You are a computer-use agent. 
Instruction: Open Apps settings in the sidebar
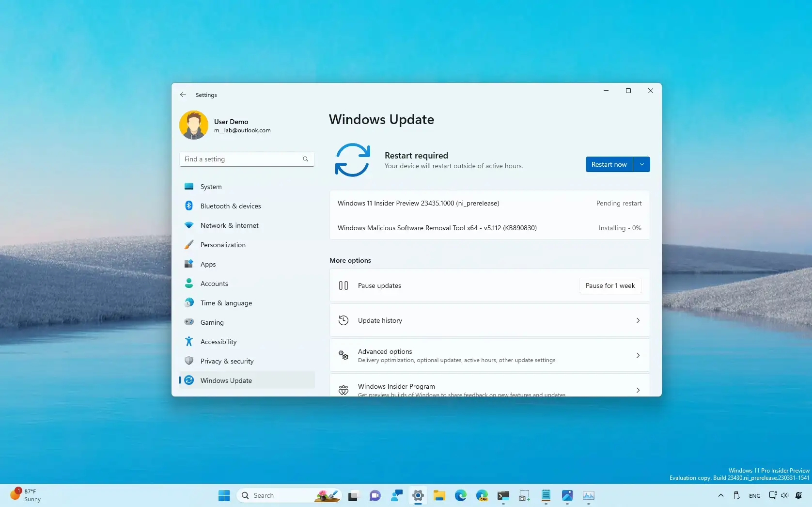coord(247,264)
